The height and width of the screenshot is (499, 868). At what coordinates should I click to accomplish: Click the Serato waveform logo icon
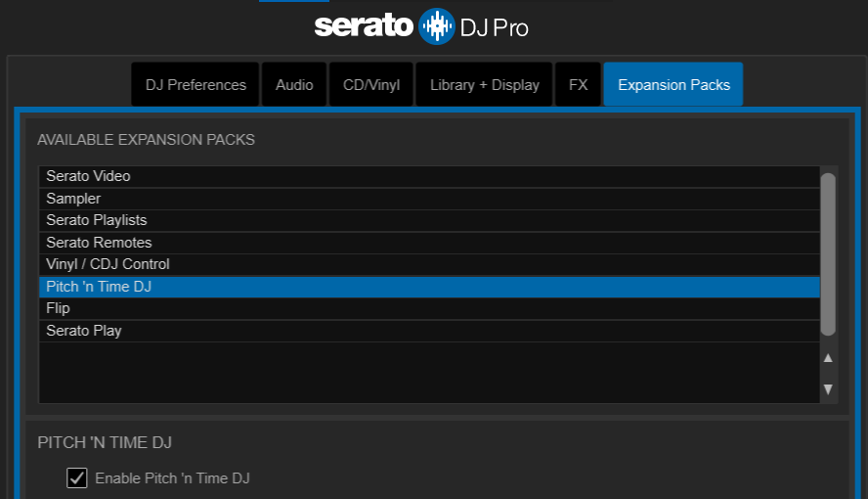coord(436,26)
